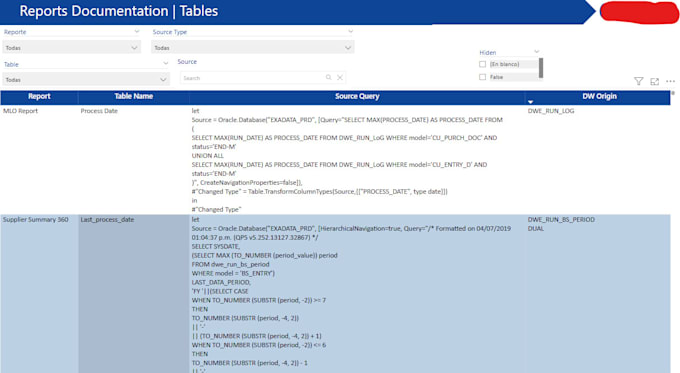Click the SELECT SYSDATE, query line

216,246
